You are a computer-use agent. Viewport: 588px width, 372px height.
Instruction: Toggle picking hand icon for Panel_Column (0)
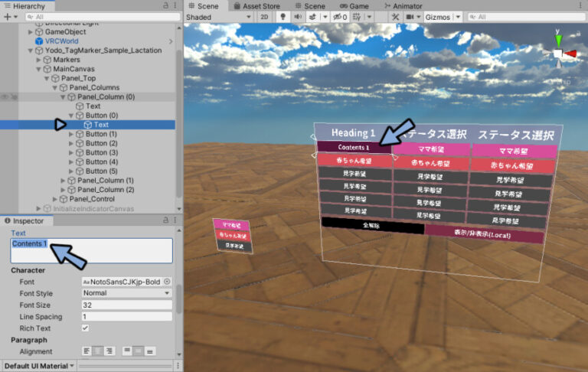pos(14,96)
